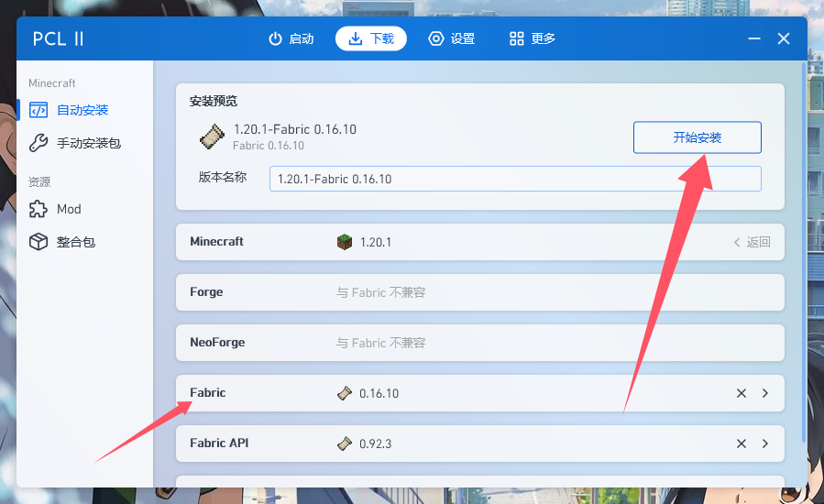Switch to the 下载 download tab
This screenshot has height=504, width=824.
[x=371, y=38]
